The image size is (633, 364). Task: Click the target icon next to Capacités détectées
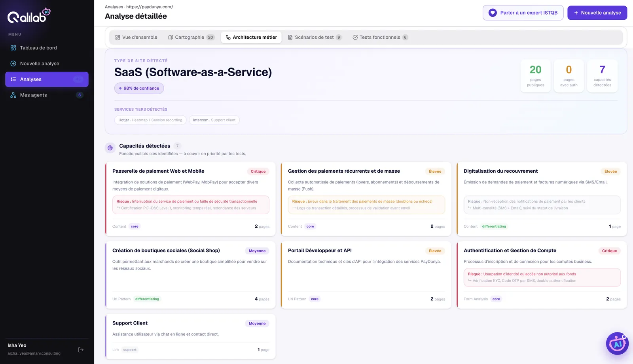tap(110, 148)
